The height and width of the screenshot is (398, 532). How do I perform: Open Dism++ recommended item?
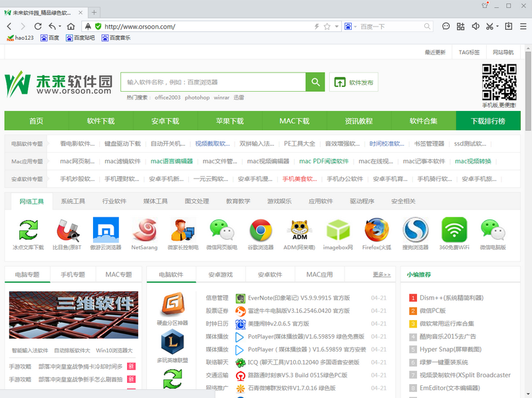[452, 298]
